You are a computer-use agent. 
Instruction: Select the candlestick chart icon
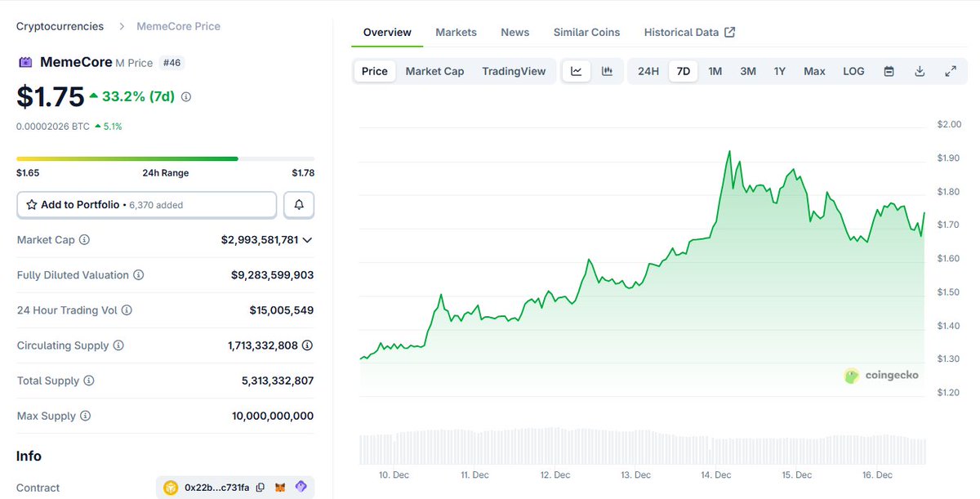tap(608, 71)
